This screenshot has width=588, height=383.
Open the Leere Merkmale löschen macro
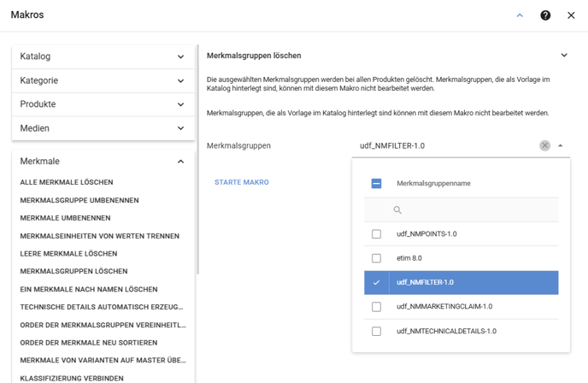[68, 254]
